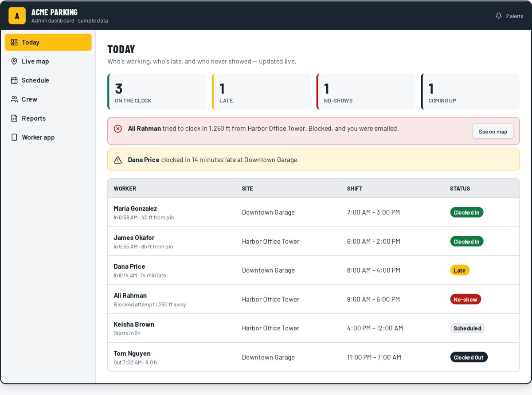Click the Crew people icon
This screenshot has width=532, height=395.
[x=14, y=99]
